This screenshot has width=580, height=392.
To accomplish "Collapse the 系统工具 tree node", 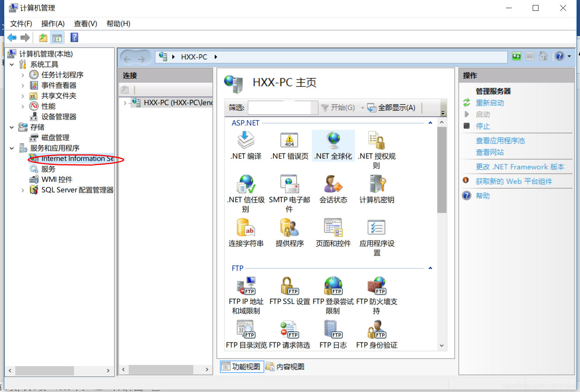I will click(12, 64).
